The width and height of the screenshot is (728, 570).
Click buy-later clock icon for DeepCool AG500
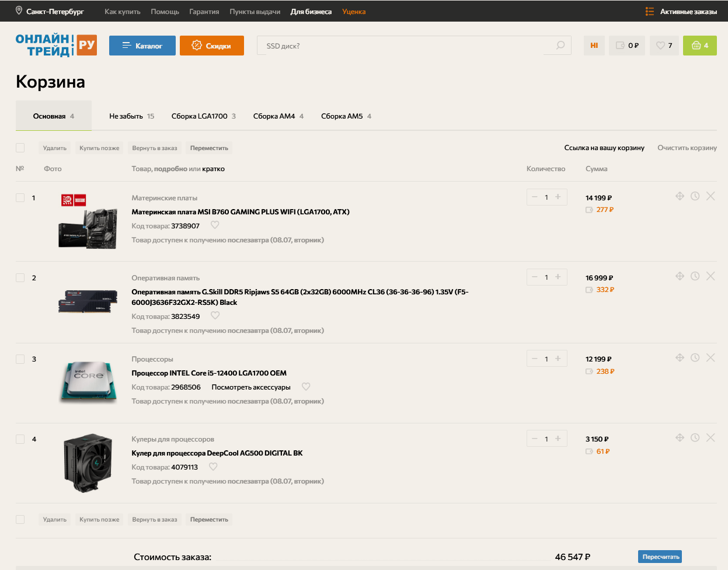coord(695,437)
